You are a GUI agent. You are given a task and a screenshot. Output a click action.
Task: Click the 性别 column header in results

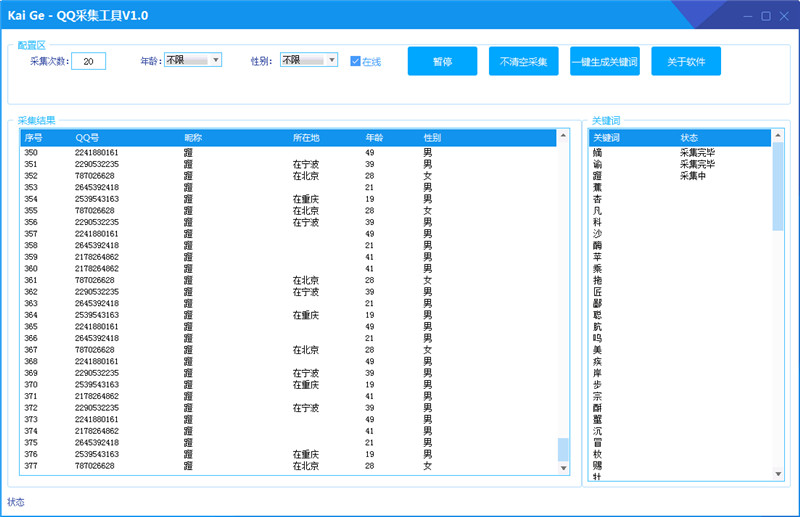coord(432,138)
